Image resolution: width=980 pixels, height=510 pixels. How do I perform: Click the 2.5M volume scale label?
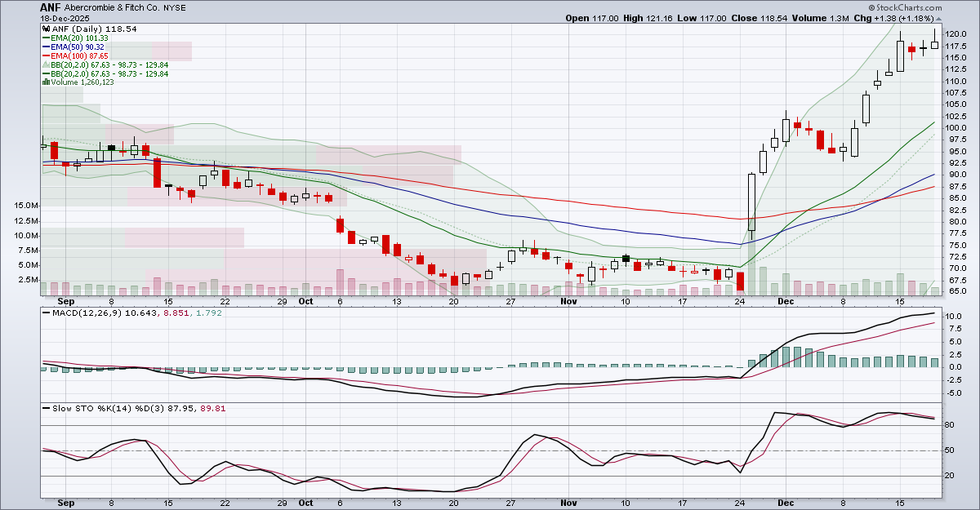pyautogui.click(x=27, y=279)
